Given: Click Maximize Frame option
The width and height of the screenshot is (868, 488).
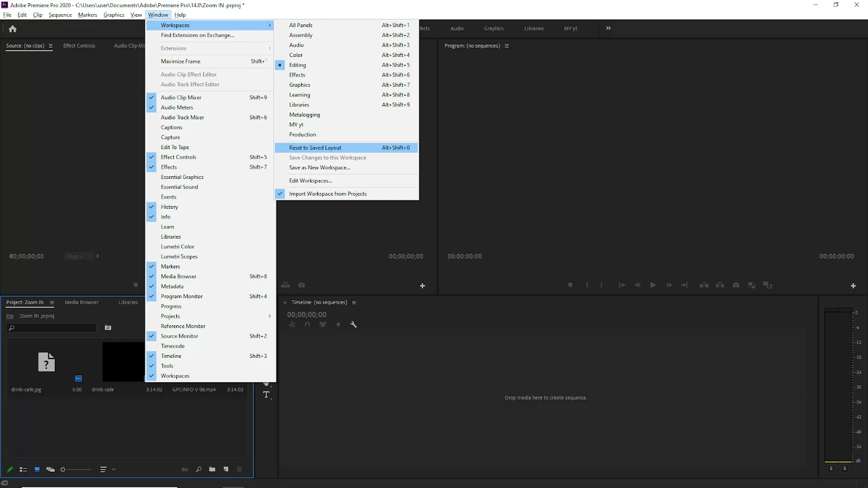Looking at the screenshot, I should (x=210, y=61).
